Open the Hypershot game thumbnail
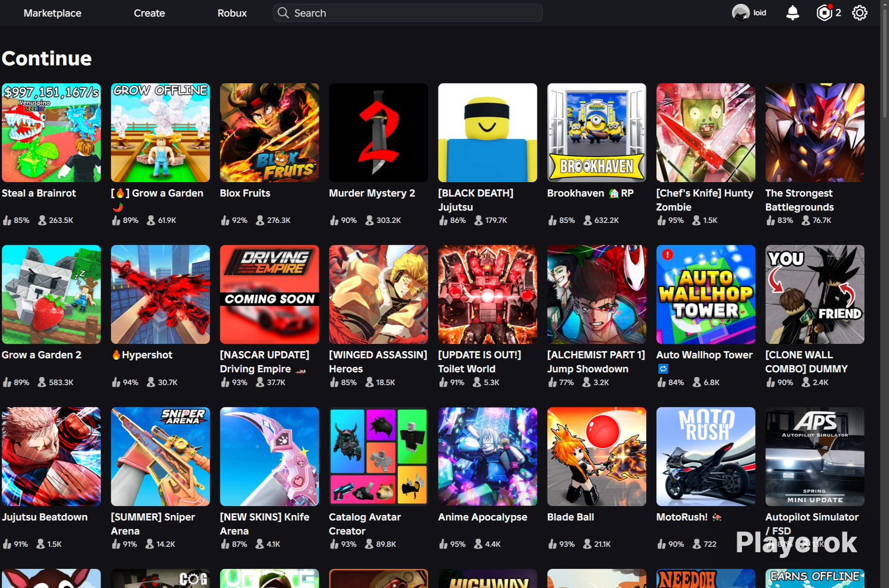 pos(161,295)
